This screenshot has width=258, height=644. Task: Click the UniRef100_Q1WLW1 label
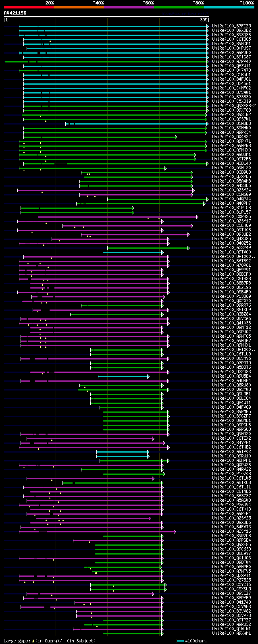click(231, 629)
